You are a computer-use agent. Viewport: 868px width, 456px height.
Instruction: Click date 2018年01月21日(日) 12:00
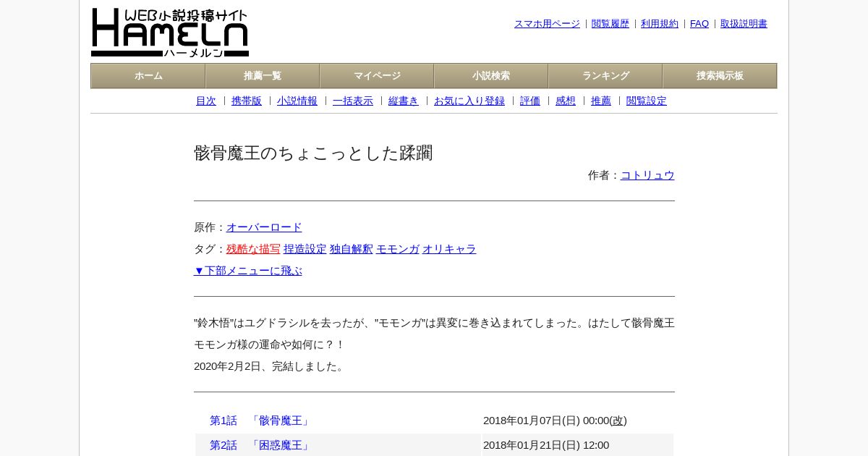point(546,445)
